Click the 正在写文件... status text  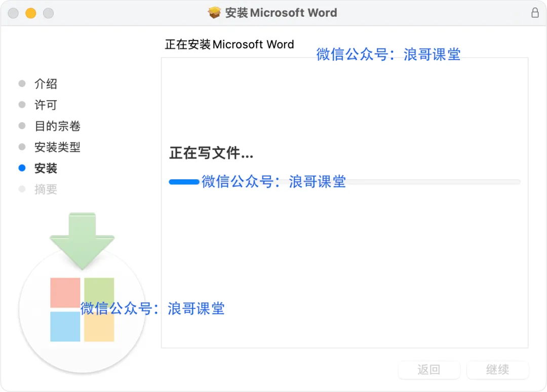[x=211, y=153]
